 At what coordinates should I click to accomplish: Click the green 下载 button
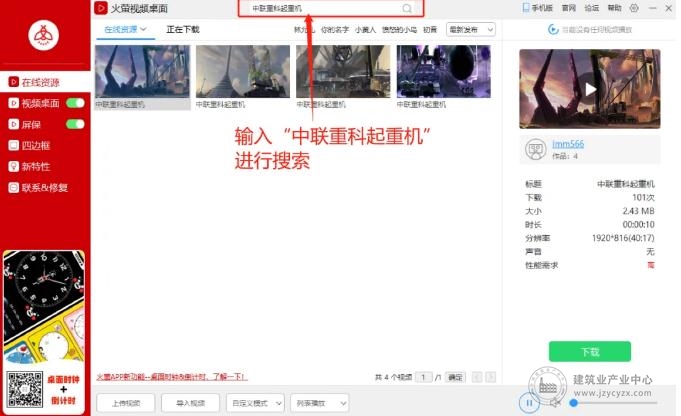pyautogui.click(x=590, y=351)
